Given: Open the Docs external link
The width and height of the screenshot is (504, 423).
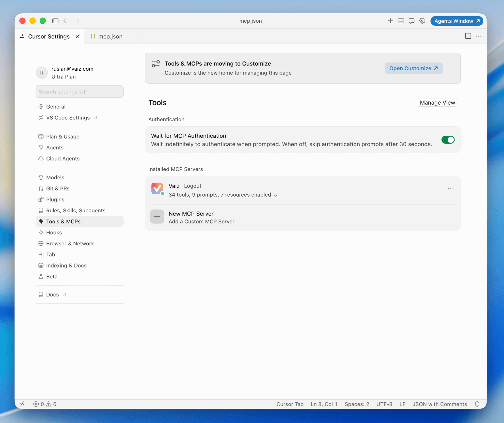Looking at the screenshot, I should [79, 295].
